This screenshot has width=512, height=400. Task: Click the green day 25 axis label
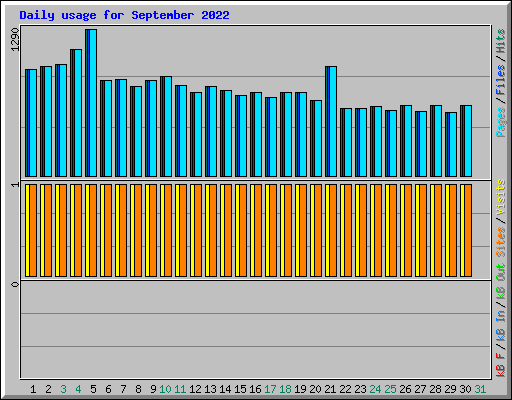[x=390, y=389]
